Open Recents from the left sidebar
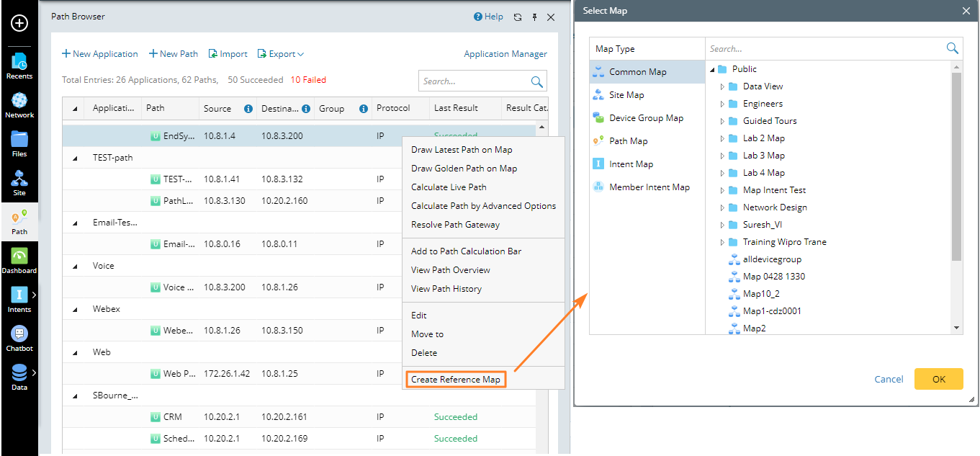 point(19,65)
